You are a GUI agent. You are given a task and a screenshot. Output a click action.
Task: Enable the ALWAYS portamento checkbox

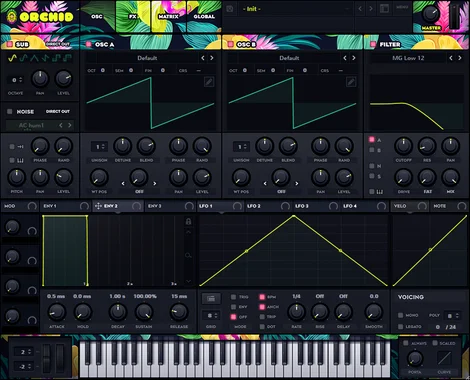(x=406, y=343)
